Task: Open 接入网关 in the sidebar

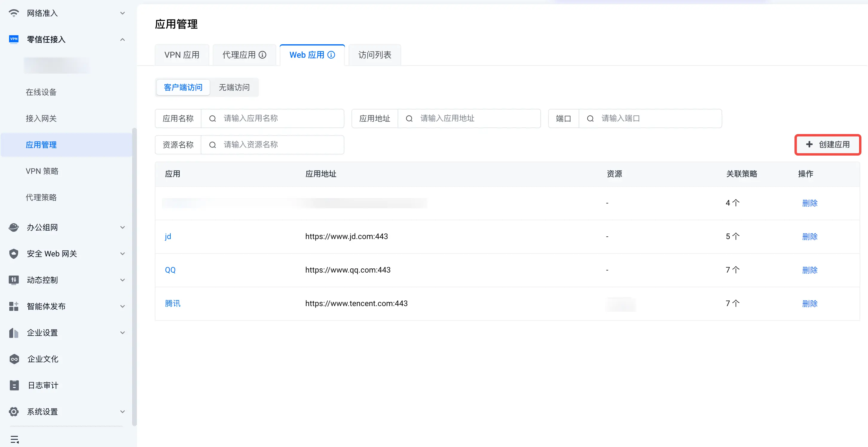Action: (41, 118)
